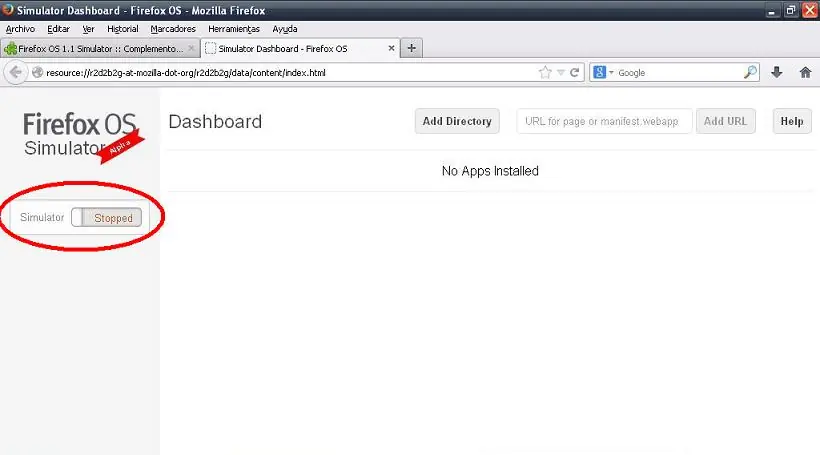
Task: Switch to Firefox OS 1.1 Simulator tab
Action: 99,49
